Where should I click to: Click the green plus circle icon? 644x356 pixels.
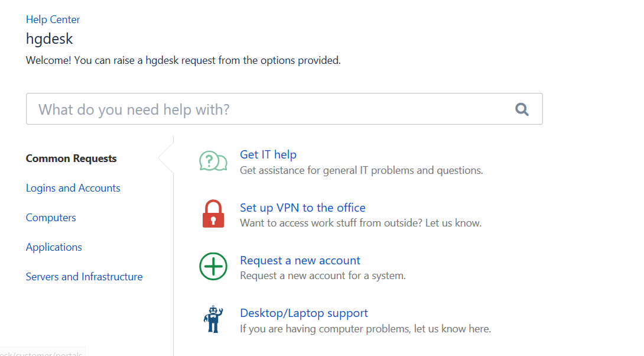point(213,267)
